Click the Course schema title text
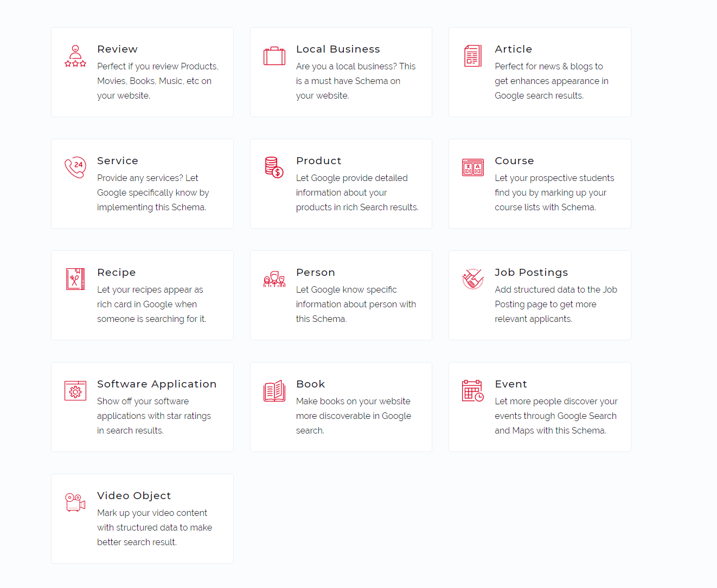The height and width of the screenshot is (588, 717). point(514,160)
